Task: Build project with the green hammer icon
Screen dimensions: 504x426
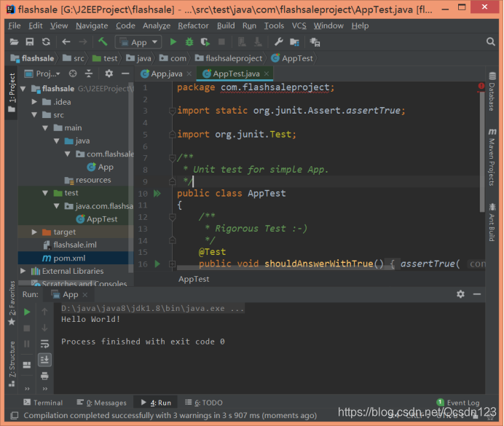Action: (103, 42)
